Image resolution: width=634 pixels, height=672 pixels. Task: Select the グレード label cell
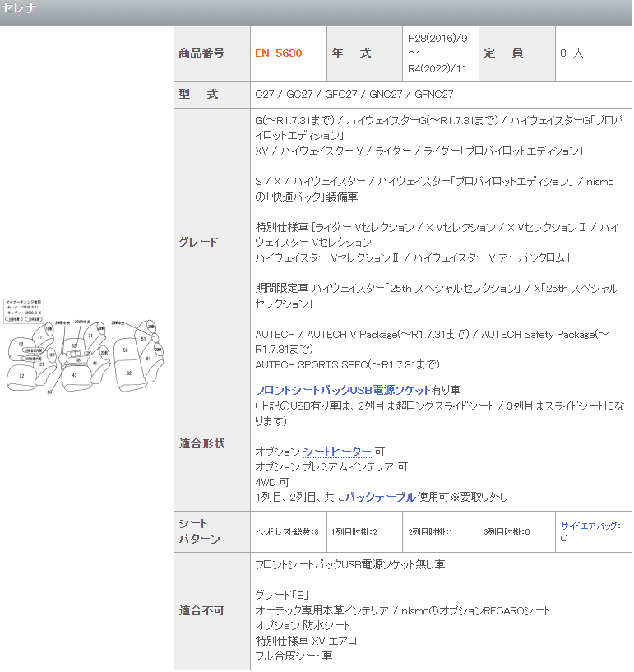click(212, 243)
